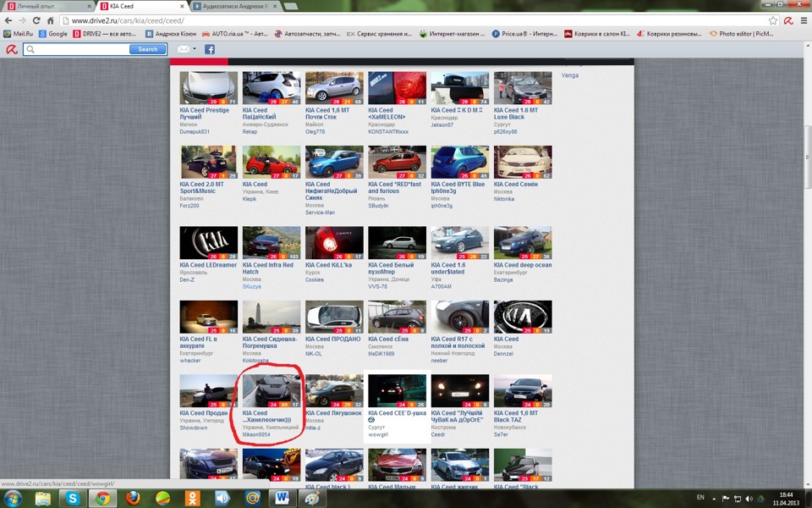Image resolution: width=812 pixels, height=508 pixels.
Task: Open the KIA Ceed R17 с полкой link
Action: coord(458,342)
